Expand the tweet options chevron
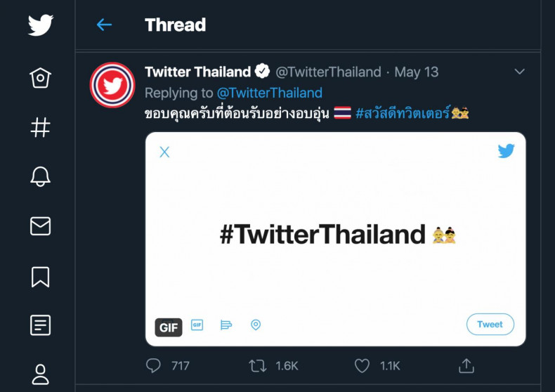This screenshot has width=555, height=392. (x=520, y=72)
